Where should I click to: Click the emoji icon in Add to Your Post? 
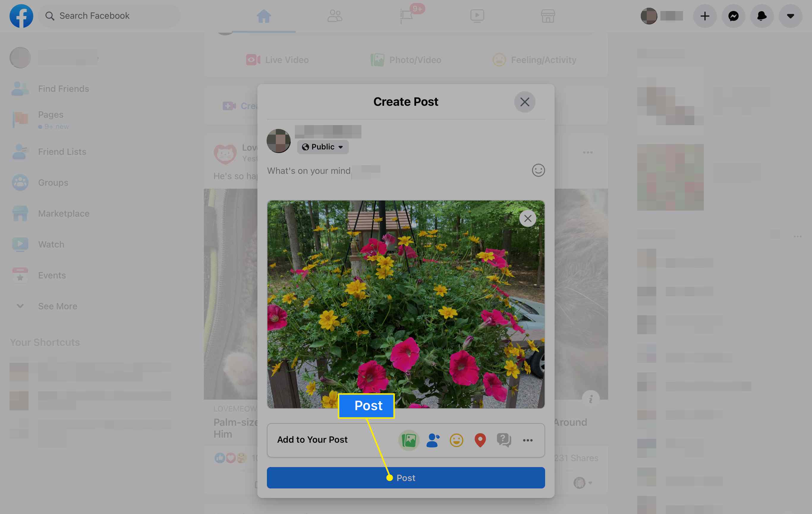click(456, 440)
